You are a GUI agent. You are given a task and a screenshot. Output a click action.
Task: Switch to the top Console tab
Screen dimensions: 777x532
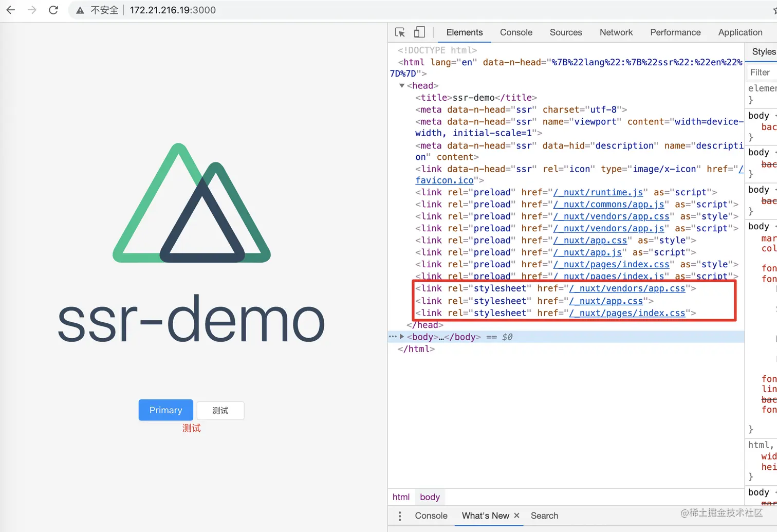click(516, 32)
